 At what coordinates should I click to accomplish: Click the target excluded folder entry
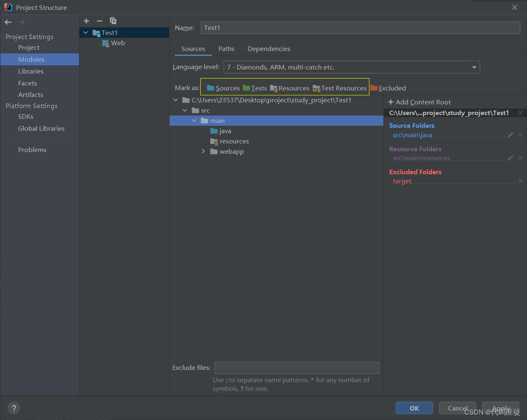[402, 181]
